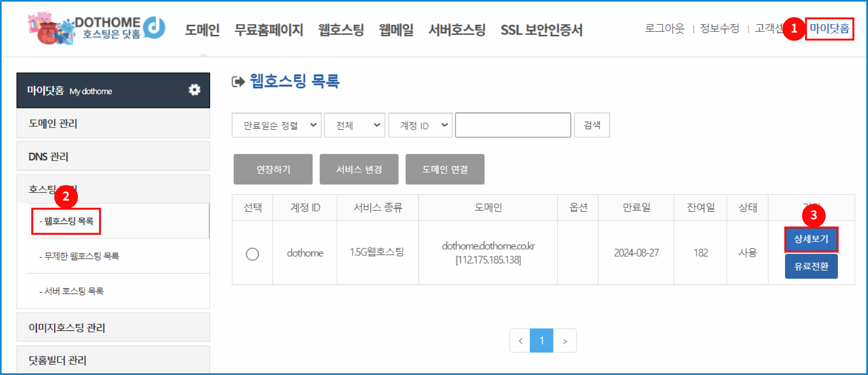The width and height of the screenshot is (868, 375).
Task: Click the arrow icon beside 웹호스팅 목록 title
Action: 238,82
